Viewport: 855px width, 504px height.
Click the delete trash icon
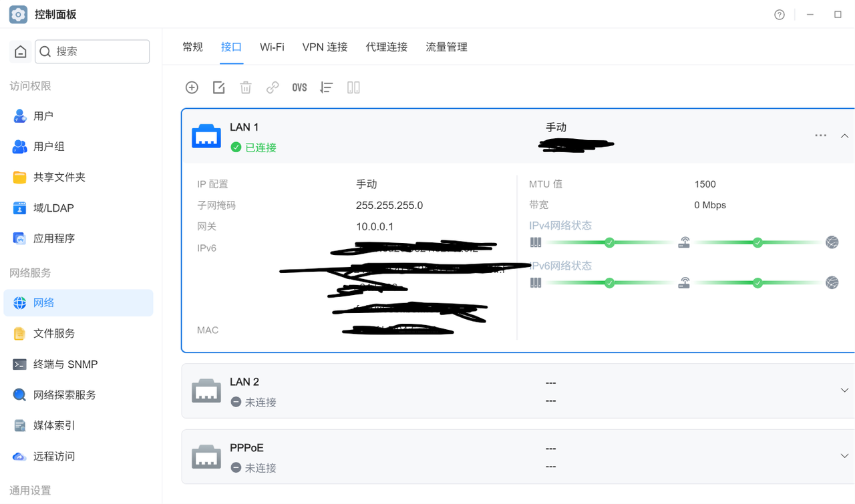pyautogui.click(x=246, y=87)
